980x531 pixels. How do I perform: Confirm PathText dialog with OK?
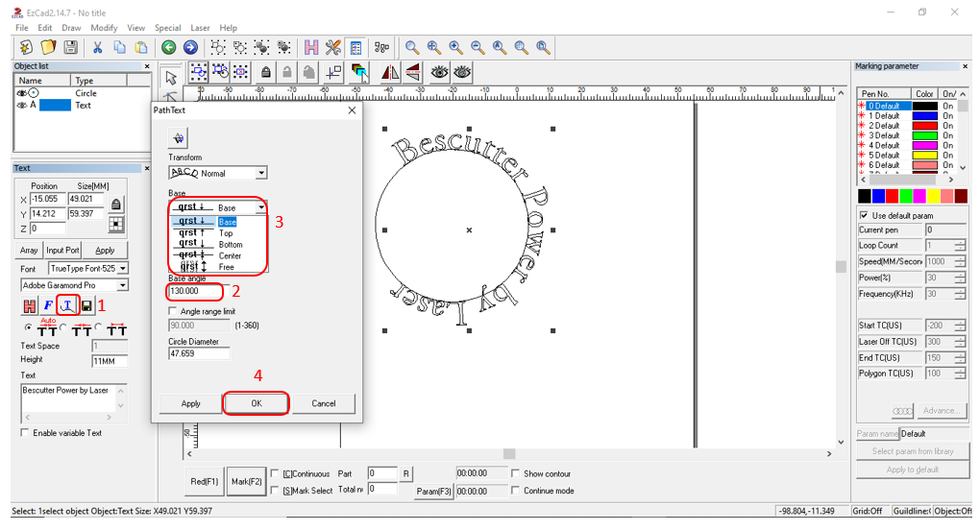click(x=257, y=403)
